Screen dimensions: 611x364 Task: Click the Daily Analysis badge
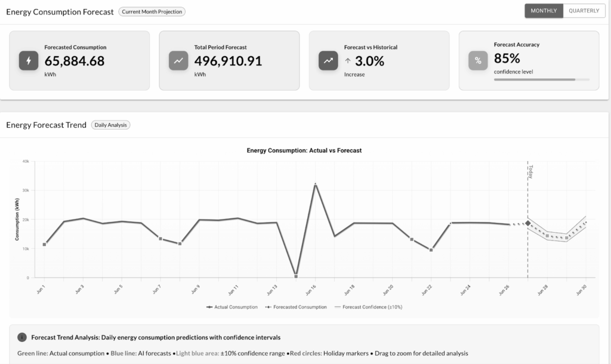click(111, 125)
